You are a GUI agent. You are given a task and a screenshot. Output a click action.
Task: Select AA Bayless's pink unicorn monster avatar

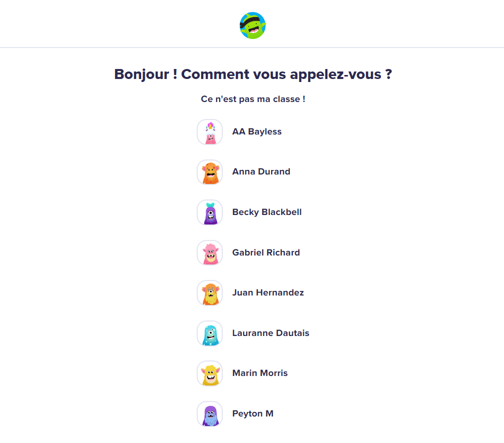coord(210,132)
